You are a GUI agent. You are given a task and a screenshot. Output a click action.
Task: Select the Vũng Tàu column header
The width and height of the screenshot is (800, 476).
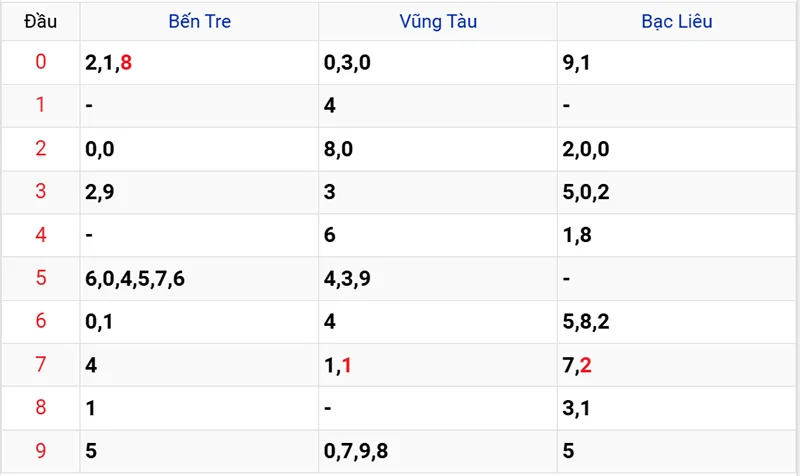pos(437,21)
